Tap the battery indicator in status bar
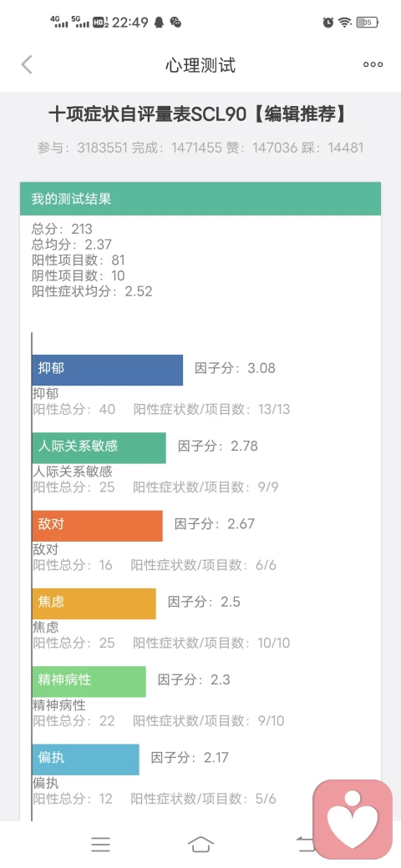The image size is (401, 868). tap(368, 23)
